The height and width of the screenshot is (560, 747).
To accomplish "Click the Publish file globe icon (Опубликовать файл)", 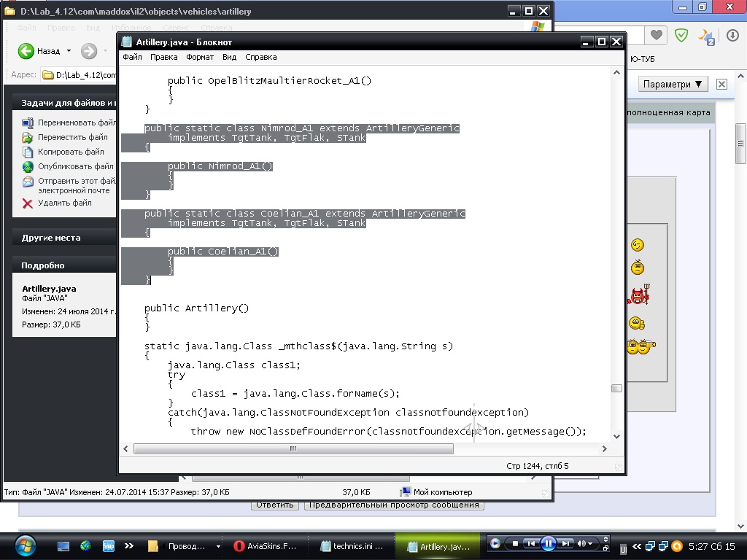I will (28, 167).
